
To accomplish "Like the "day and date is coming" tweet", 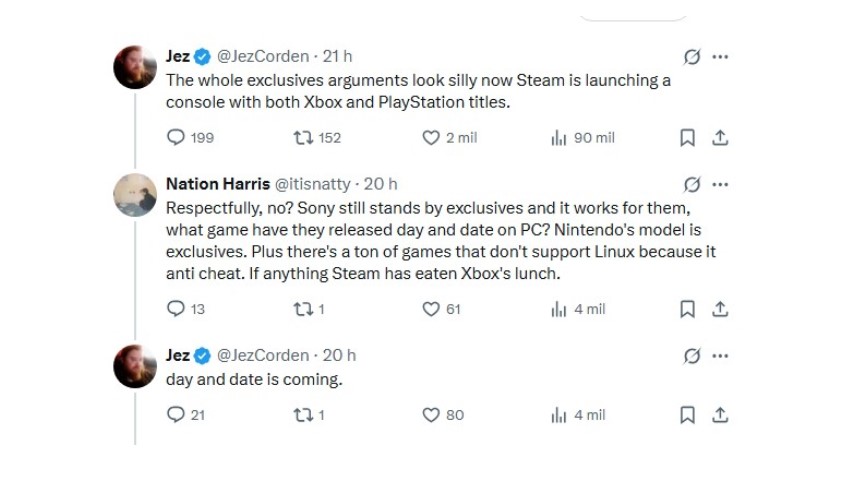I will coord(432,414).
